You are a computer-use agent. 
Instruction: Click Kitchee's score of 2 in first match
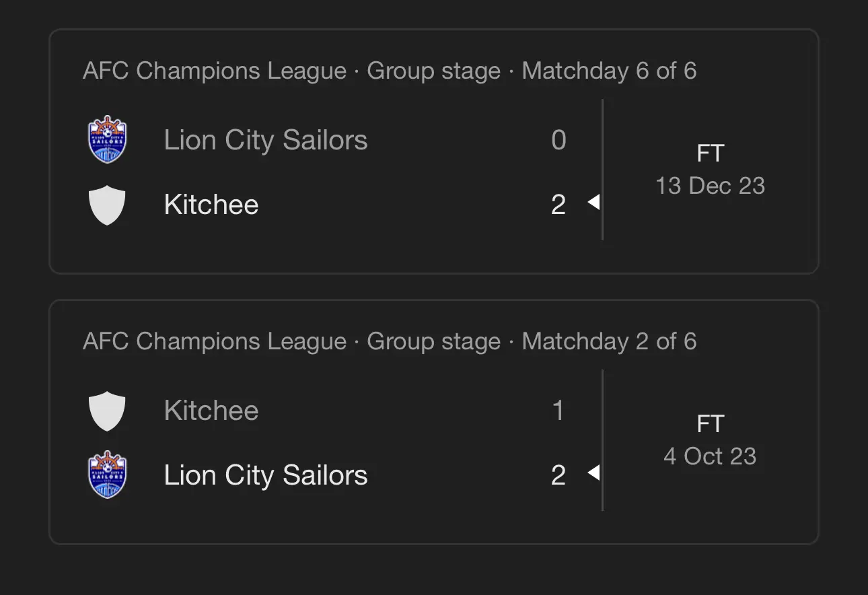558,205
